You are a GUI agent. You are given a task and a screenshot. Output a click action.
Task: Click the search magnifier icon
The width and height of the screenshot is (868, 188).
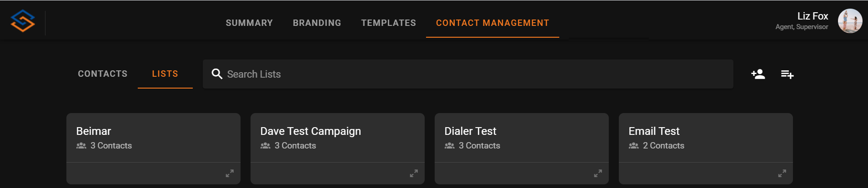click(x=217, y=74)
